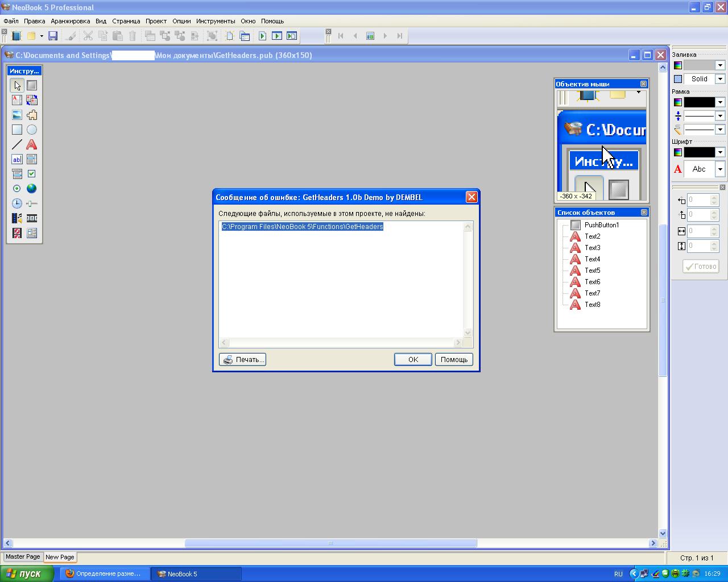
Task: Open the line width dropdown
Action: (x=720, y=116)
